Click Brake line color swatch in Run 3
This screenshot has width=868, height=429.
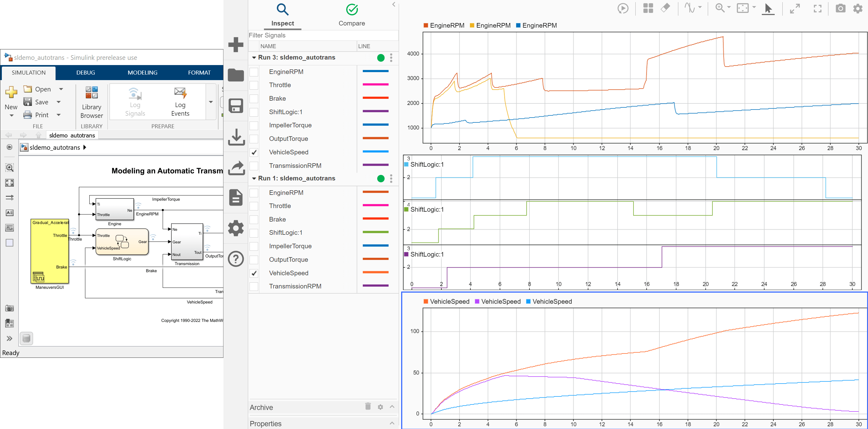coord(375,98)
